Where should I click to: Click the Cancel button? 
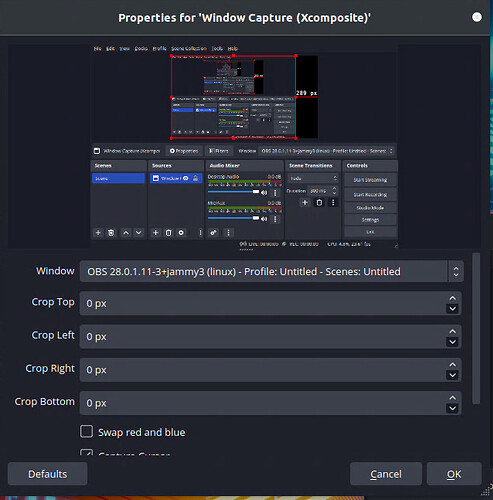(x=386, y=474)
